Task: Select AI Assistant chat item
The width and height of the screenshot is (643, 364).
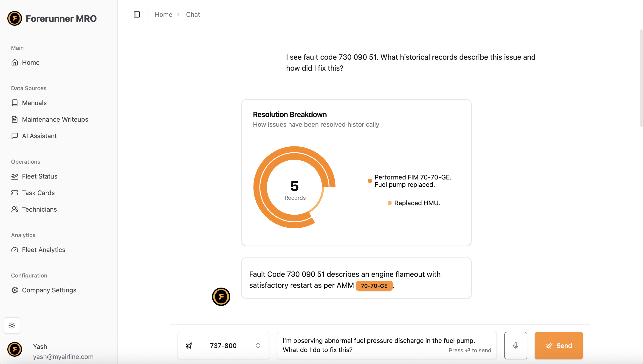Action: pos(39,136)
